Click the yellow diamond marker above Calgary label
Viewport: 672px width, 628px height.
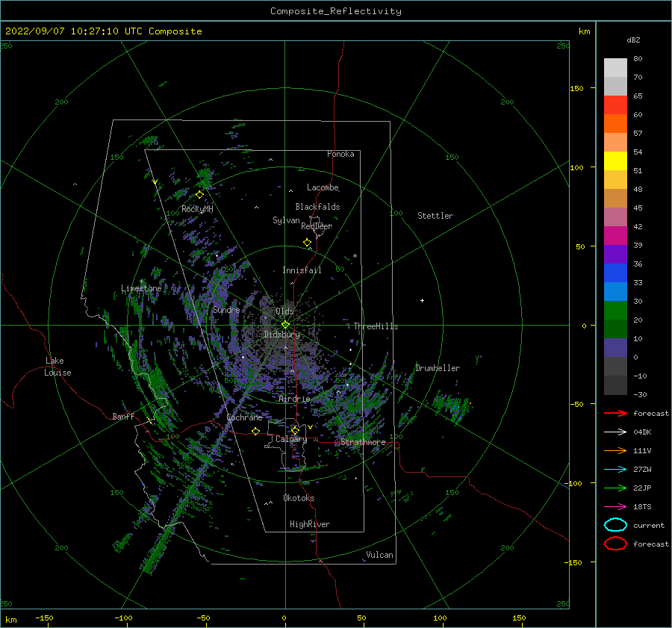coord(295,430)
